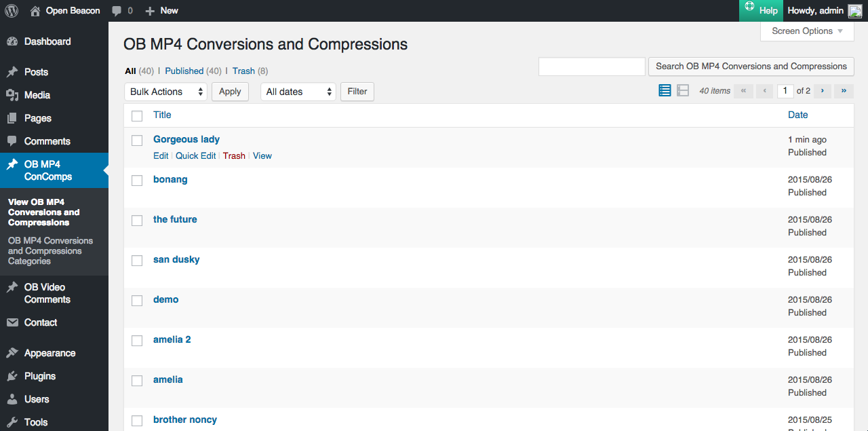Jump to last page double arrow
This screenshot has width=868, height=431.
tap(844, 90)
